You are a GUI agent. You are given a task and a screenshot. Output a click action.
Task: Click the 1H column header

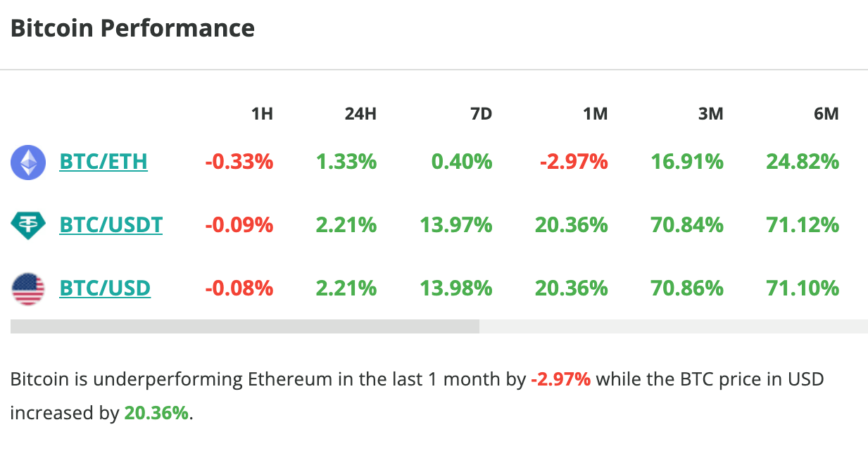pos(262,113)
